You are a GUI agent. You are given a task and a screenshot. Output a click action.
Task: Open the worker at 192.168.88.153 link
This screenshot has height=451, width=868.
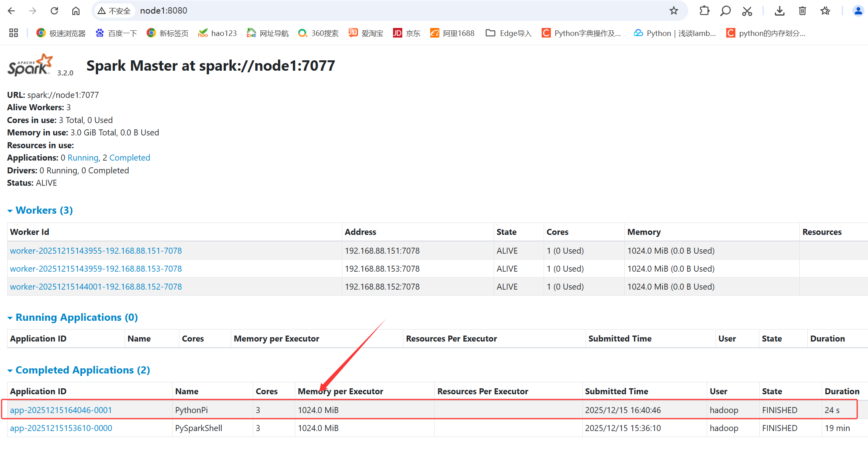(x=96, y=268)
